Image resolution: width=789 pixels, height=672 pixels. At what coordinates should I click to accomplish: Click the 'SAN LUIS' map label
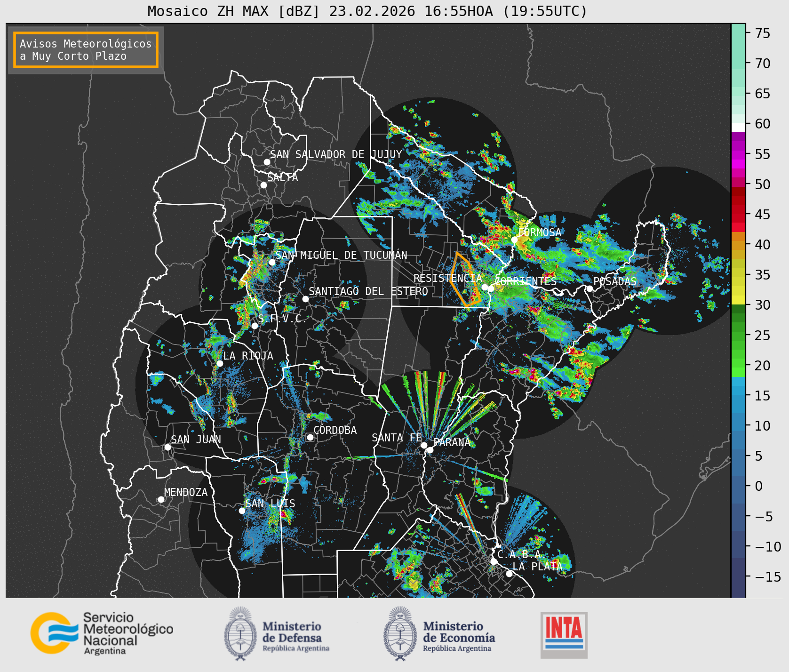click(270, 504)
